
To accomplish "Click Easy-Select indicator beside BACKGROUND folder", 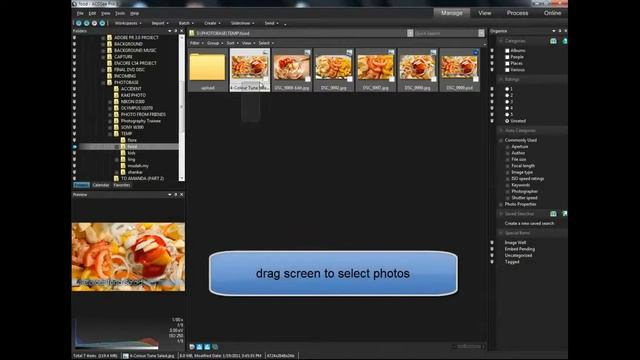I will pos(74,44).
